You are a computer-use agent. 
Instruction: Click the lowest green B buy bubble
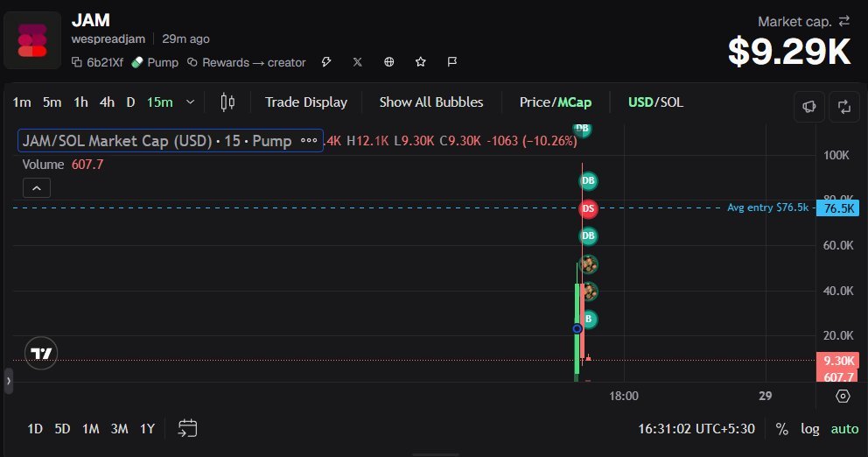588,319
